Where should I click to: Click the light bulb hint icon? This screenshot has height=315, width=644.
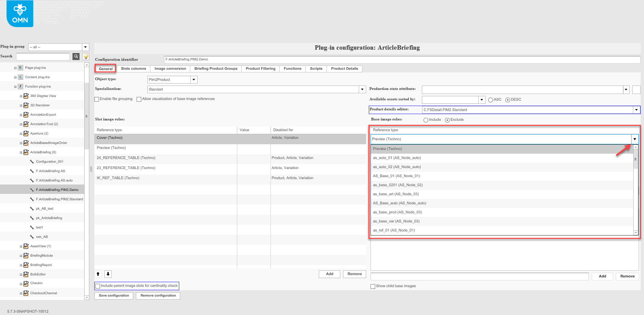click(86, 56)
